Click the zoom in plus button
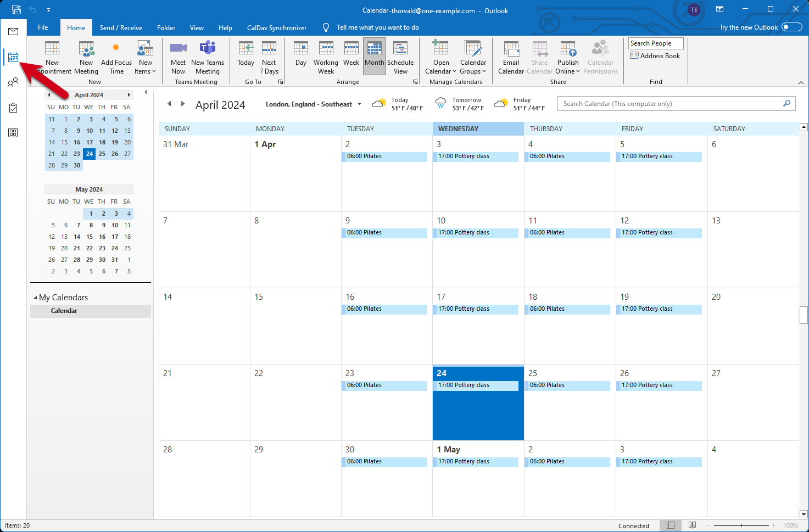809x532 pixels. [x=774, y=525]
